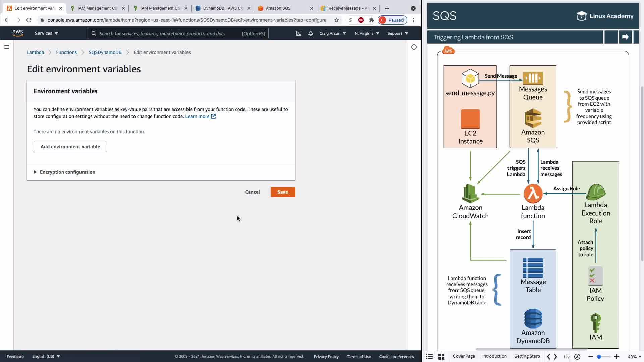This screenshot has height=362, width=644.
Task: Open the 49% zoom level dropdown
Action: (x=634, y=357)
